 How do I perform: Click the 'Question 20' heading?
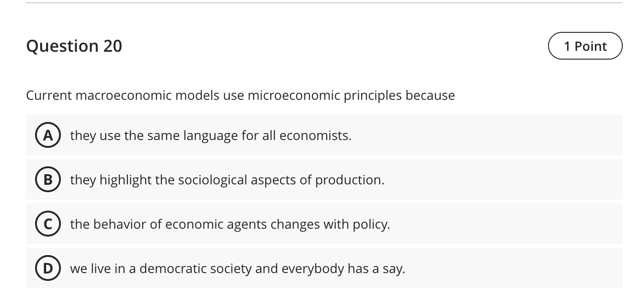click(74, 46)
